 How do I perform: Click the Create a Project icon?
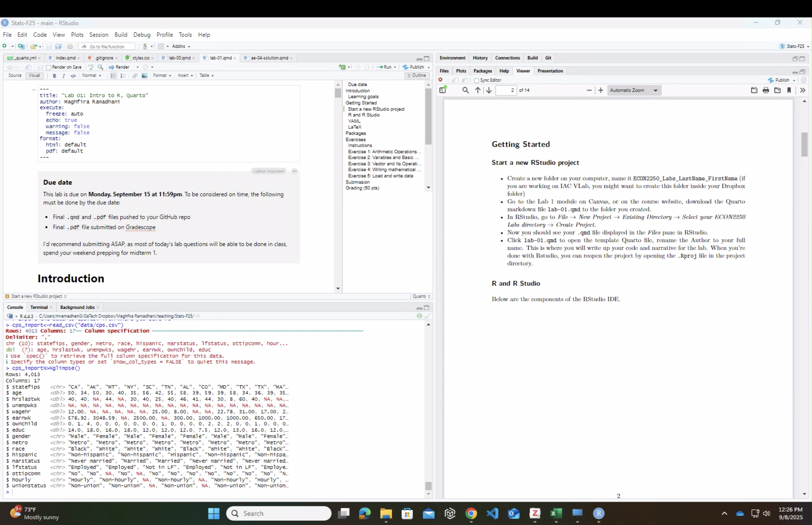[21, 46]
